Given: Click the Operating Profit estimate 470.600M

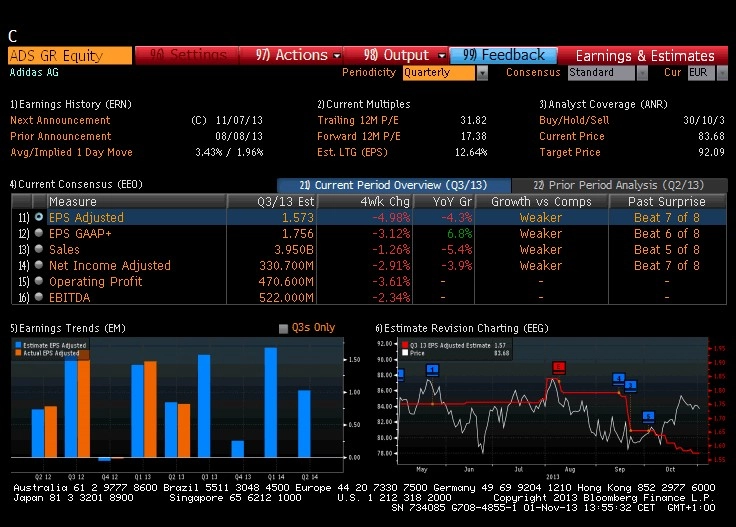Looking at the screenshot, I should 286,281.
